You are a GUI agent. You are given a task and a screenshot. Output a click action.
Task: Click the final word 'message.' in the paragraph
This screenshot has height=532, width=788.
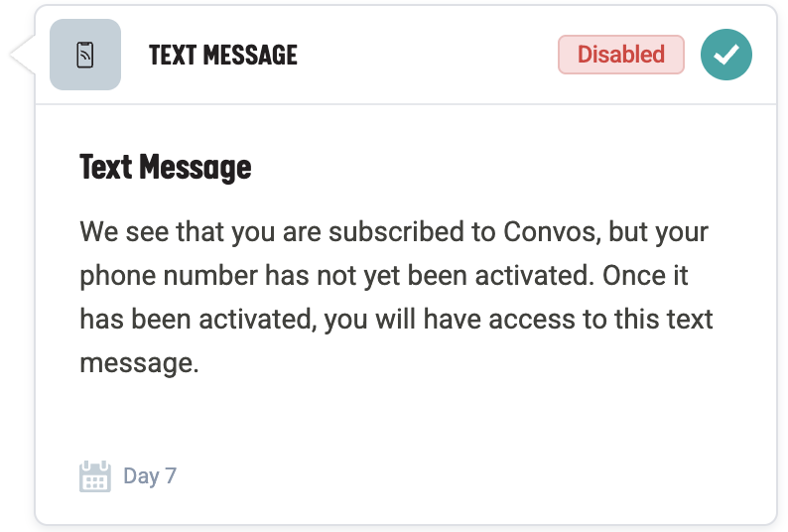(x=139, y=364)
